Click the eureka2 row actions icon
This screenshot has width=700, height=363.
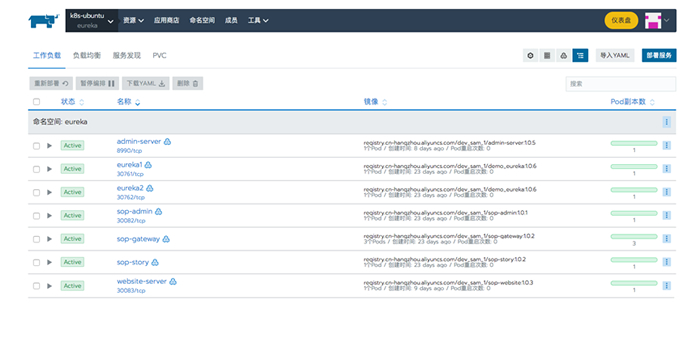[x=667, y=192]
